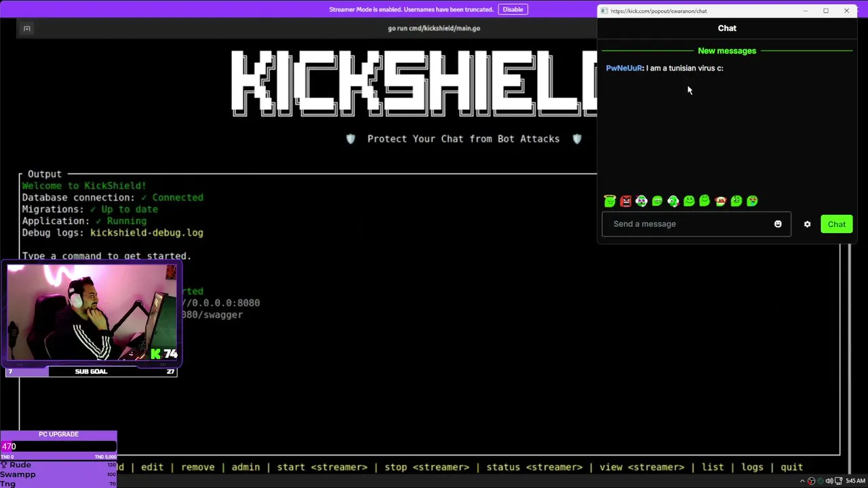
Task: Click the green circular tray icon
Action: 820,481
